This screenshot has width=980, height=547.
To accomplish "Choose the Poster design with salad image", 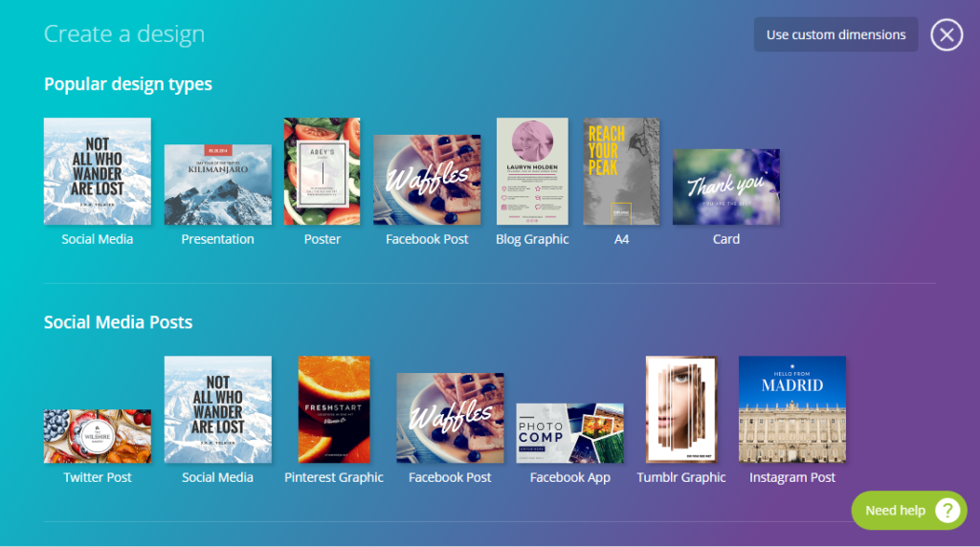I will pos(322,171).
